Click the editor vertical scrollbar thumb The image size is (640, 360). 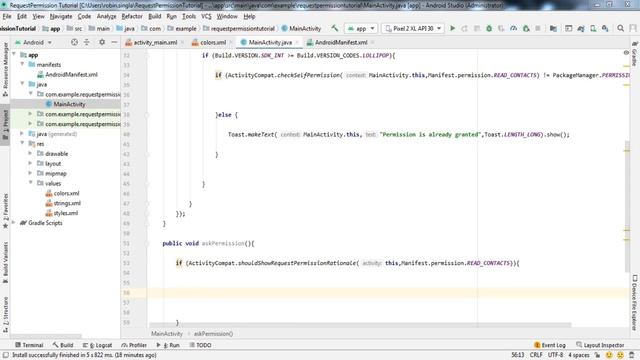pyautogui.click(x=627, y=206)
